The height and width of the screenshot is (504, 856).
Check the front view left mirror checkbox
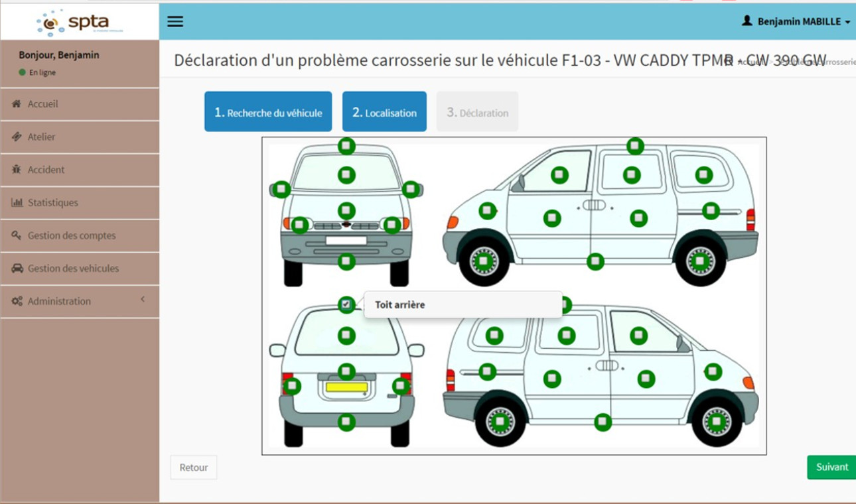tap(281, 190)
